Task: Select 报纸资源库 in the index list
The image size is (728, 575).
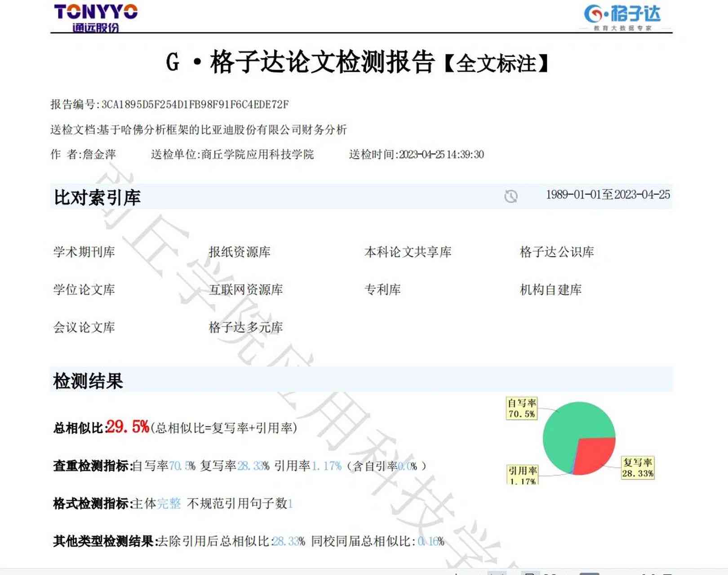Action: (x=240, y=252)
